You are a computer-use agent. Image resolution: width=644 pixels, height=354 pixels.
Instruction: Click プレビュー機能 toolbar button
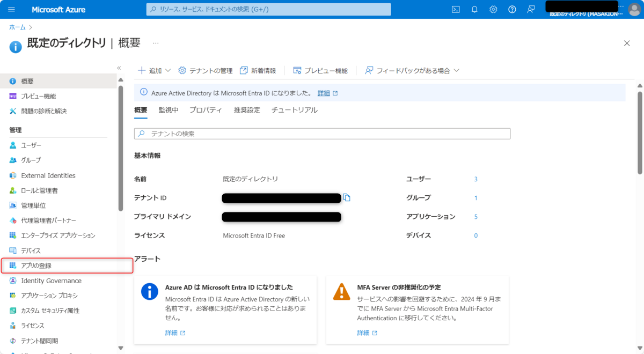click(320, 71)
